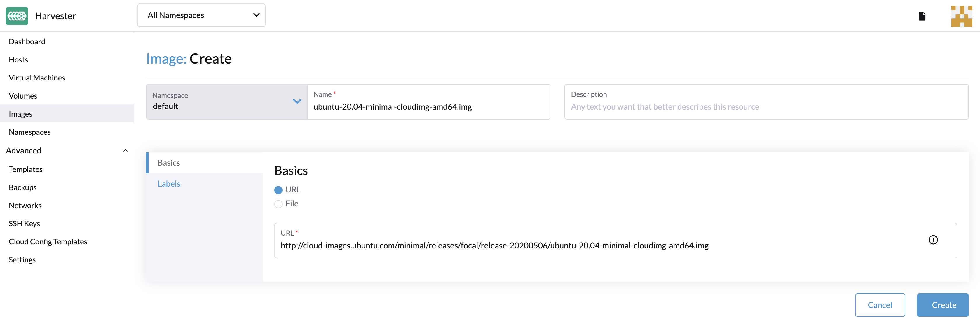Select the URL radio button

pyautogui.click(x=278, y=190)
